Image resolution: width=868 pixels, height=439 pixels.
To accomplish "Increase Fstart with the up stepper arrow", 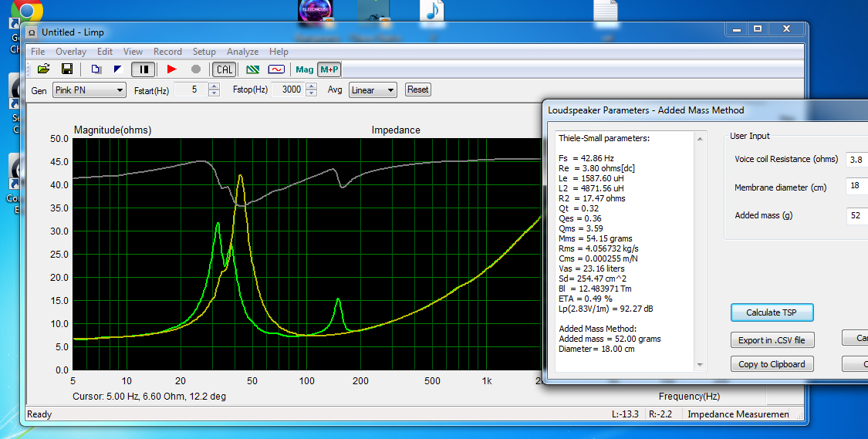I will click(x=214, y=86).
